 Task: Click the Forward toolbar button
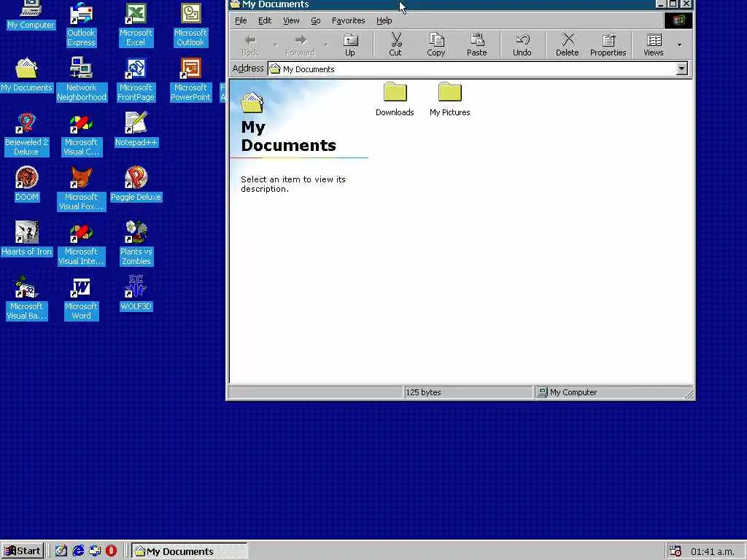300,45
